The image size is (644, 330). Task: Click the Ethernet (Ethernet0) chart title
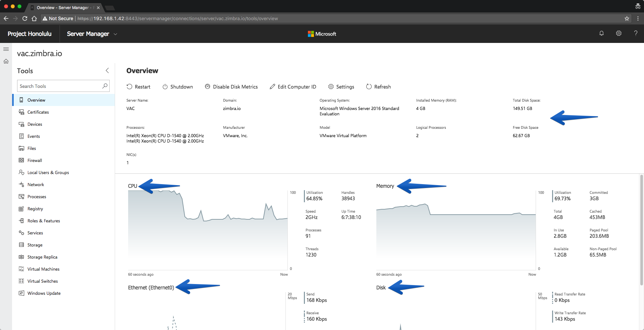pyautogui.click(x=151, y=287)
